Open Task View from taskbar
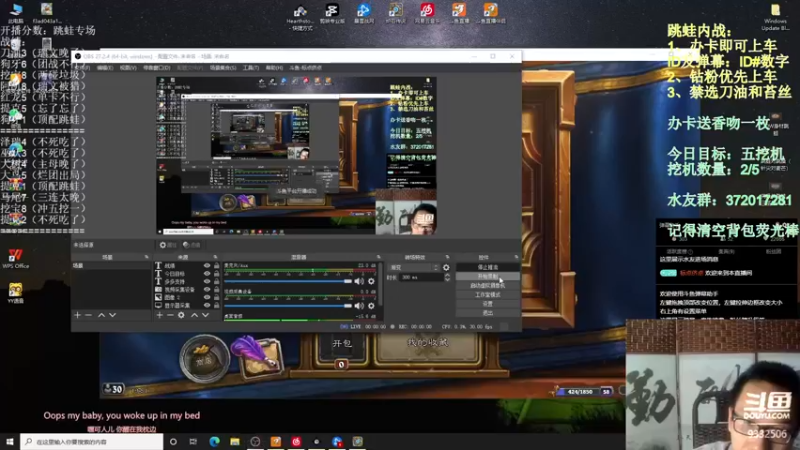This screenshot has width=800, height=450. 193,441
